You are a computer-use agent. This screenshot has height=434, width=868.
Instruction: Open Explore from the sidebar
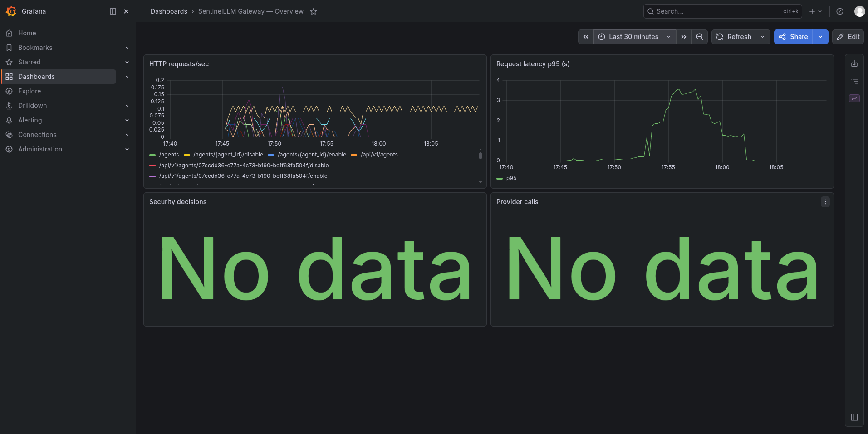pyautogui.click(x=29, y=91)
